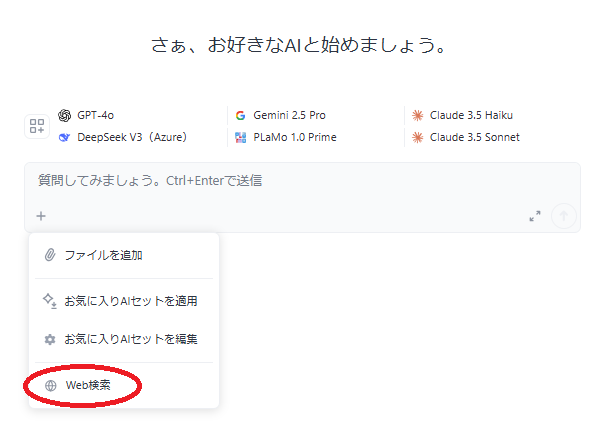Click the gear icon for お気に入りAIセットを編集
603x445 pixels.
(x=50, y=339)
